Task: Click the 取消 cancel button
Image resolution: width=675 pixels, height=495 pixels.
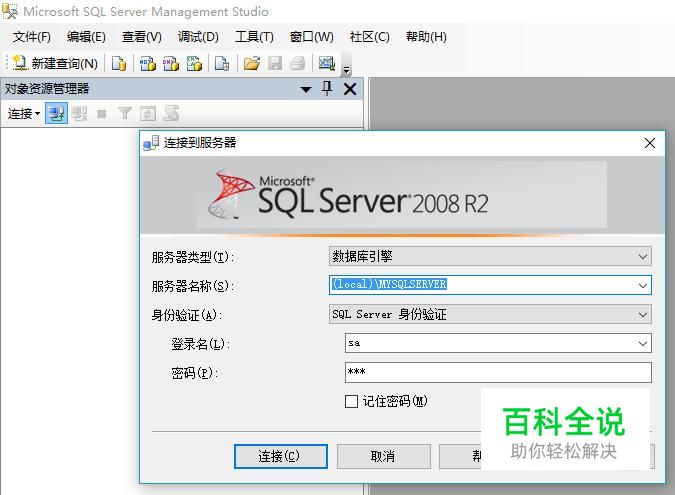Action: [x=384, y=456]
